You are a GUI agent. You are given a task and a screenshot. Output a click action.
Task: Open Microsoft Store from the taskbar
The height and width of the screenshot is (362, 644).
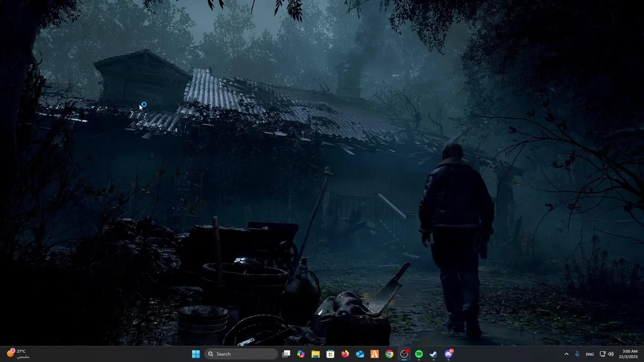coord(330,354)
